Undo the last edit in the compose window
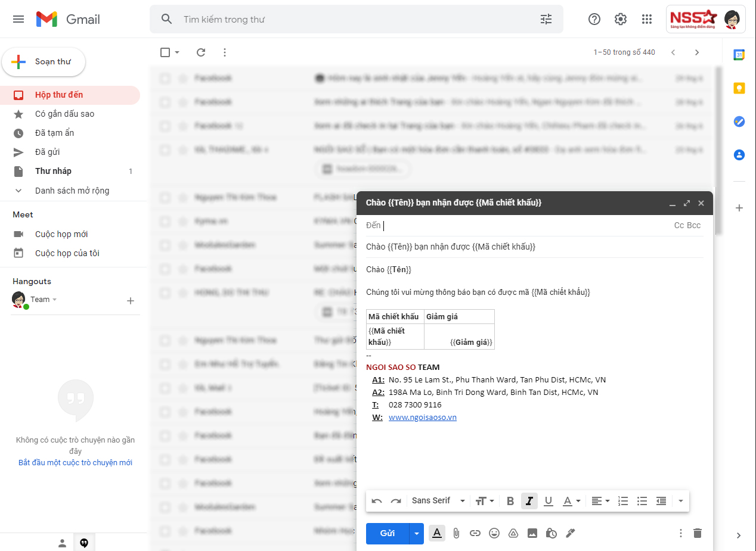The width and height of the screenshot is (756, 551). (x=377, y=501)
